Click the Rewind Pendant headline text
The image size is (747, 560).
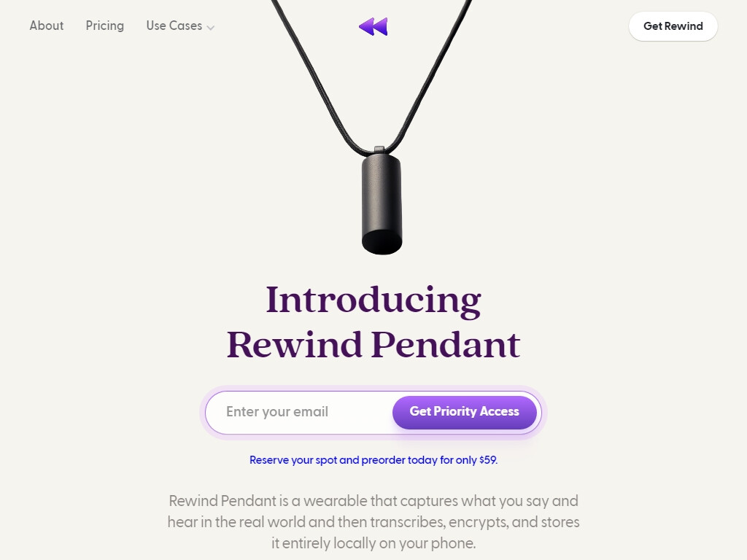point(373,345)
